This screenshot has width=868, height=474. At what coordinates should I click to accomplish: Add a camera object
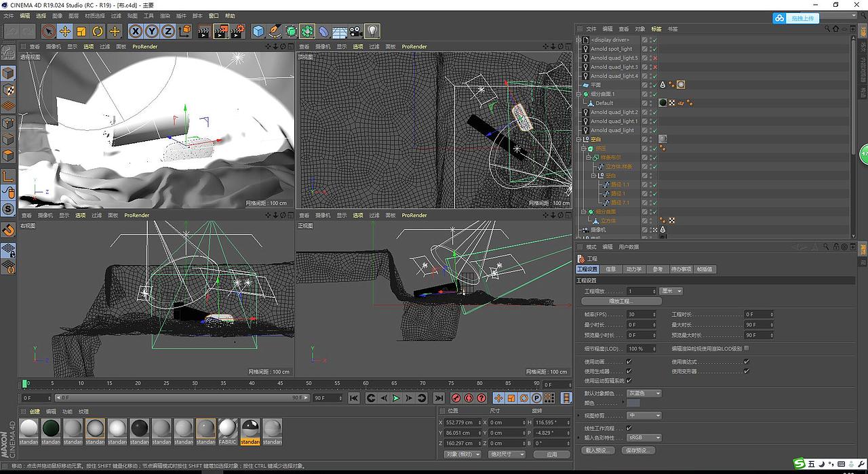[356, 31]
